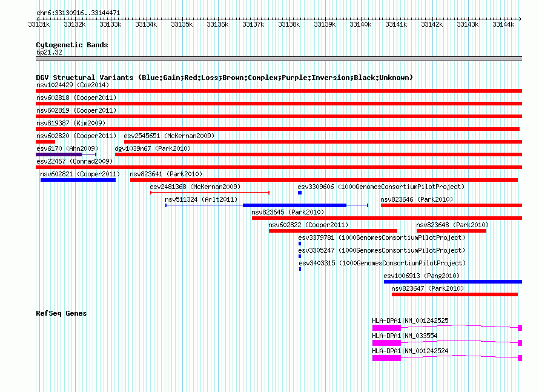Select the nsv602818 (Cooper2011) variant label
Screen dimensions: 539x392
[x=76, y=98]
